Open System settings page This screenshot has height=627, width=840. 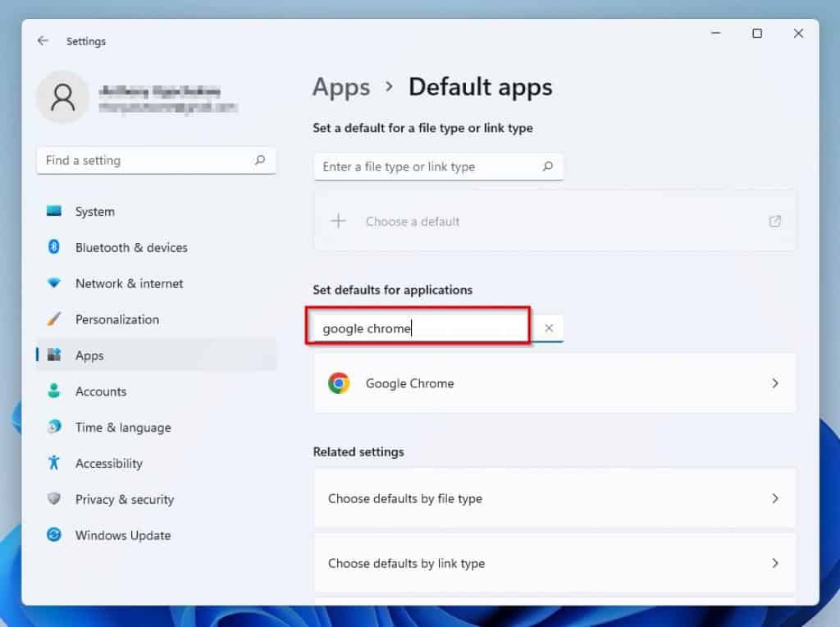[x=157, y=211]
